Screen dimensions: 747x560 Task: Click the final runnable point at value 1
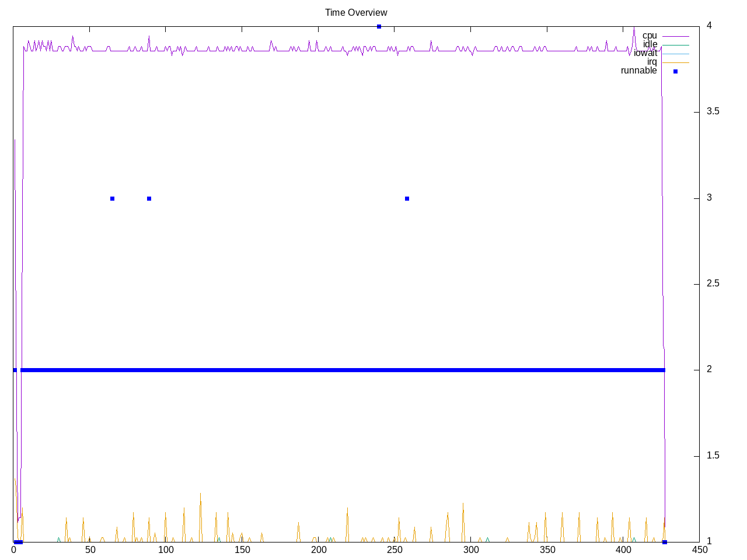tap(665, 542)
